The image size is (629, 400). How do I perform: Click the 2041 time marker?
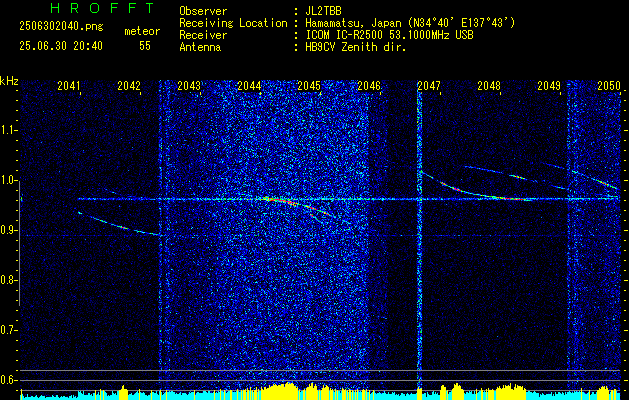tap(69, 86)
